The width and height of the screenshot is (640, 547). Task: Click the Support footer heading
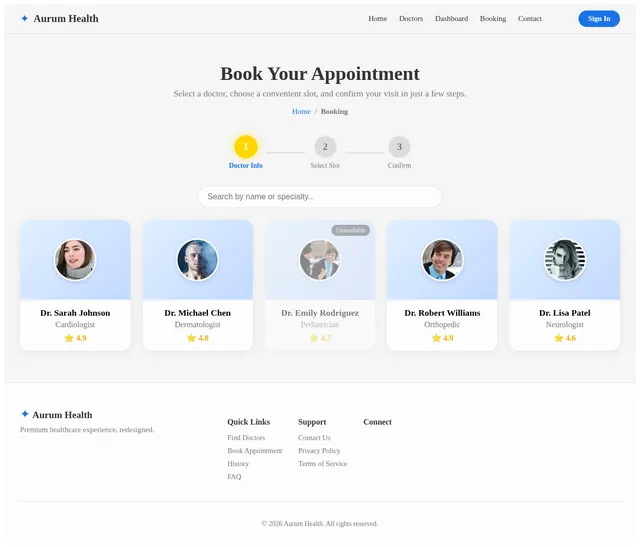tap(312, 422)
